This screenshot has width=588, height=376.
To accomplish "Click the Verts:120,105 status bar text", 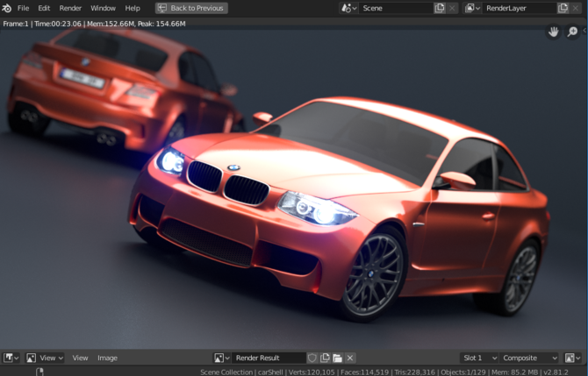I will pyautogui.click(x=311, y=372).
